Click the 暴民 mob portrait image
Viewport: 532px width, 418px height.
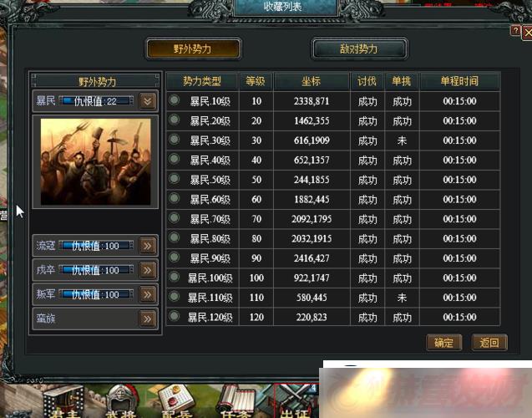point(96,161)
